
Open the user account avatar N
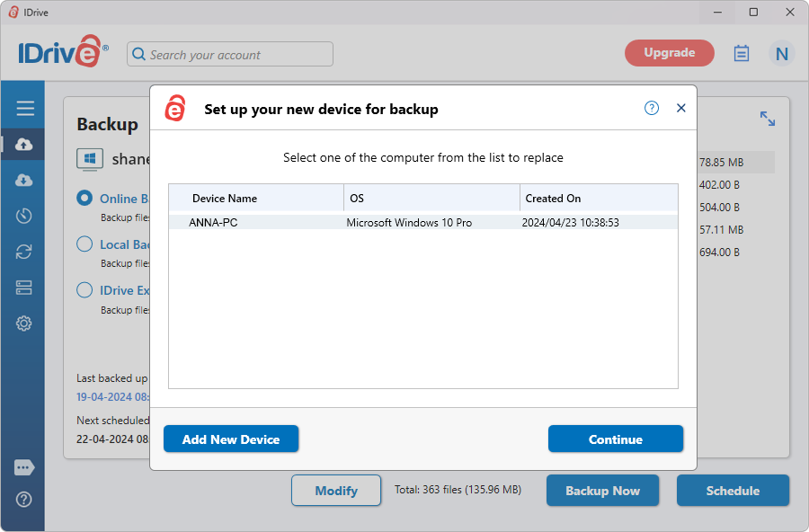point(781,54)
